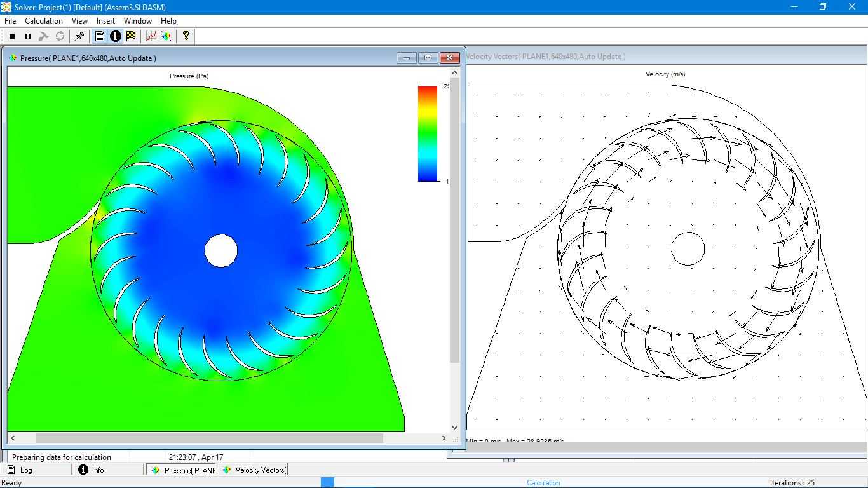The height and width of the screenshot is (488, 868).
Task: Click the Pressure horizontal scrollbar thumb
Action: pyautogui.click(x=209, y=438)
